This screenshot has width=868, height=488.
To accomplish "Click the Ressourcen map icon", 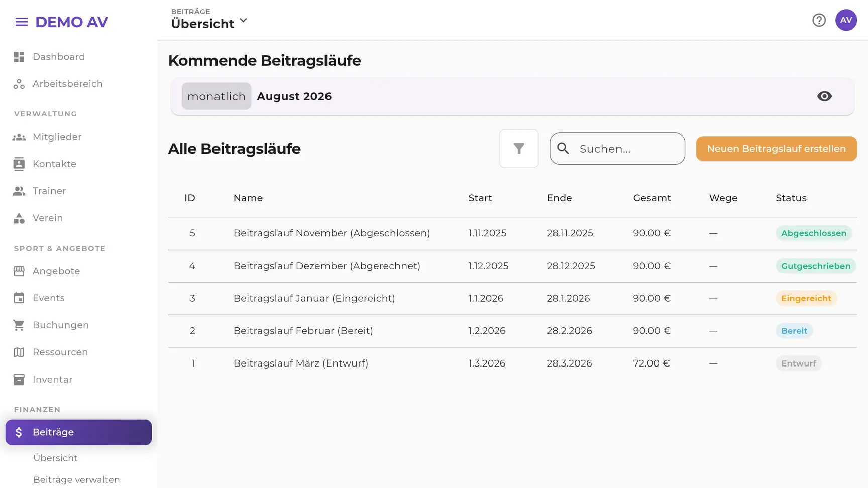I will click(19, 352).
